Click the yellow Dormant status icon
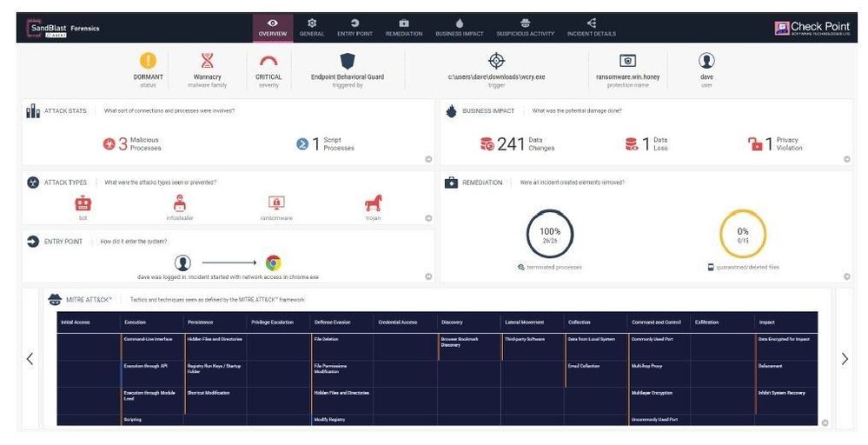Viewport: 868px width, 445px height. [148, 60]
